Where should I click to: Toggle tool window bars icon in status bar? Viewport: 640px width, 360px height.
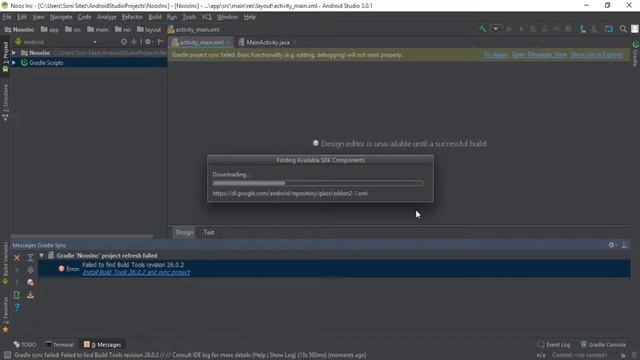[x=7, y=355]
